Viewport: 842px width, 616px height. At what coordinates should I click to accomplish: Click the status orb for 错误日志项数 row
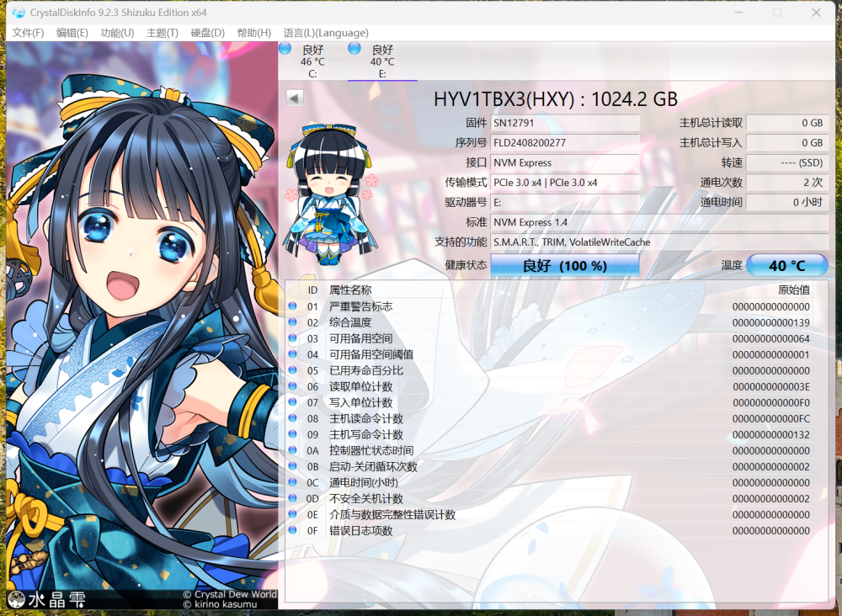pos(293,531)
